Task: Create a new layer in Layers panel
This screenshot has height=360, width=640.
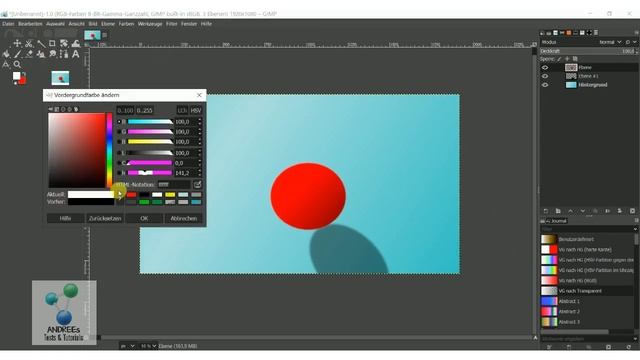Action: [546, 211]
